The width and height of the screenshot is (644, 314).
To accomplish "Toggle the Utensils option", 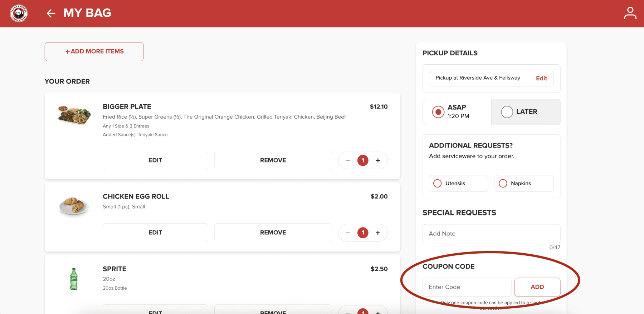I will pyautogui.click(x=458, y=183).
